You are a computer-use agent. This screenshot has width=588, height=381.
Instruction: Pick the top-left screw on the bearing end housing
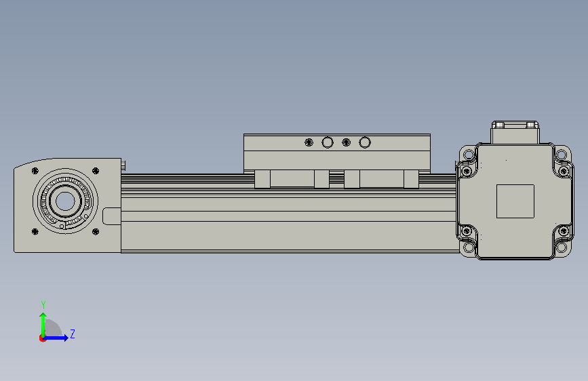35,171
